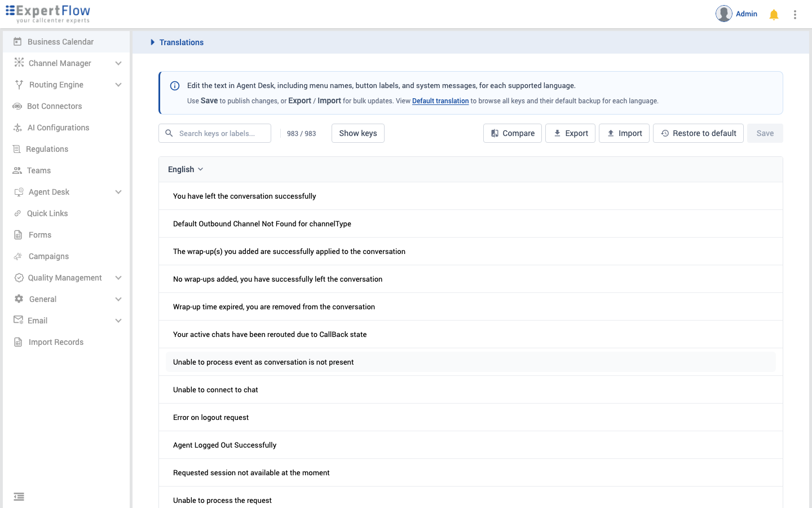
Task: Expand the Translations breadcrumb triangle
Action: coord(152,42)
